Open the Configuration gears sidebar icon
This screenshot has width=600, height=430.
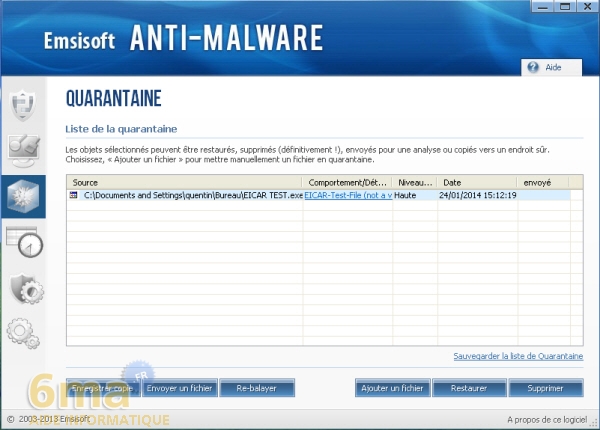tap(23, 334)
